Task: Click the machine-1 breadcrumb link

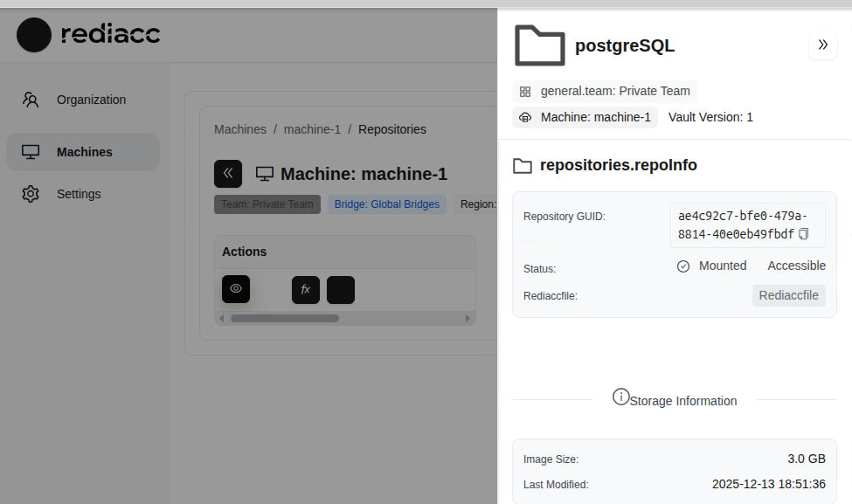Action: click(312, 129)
